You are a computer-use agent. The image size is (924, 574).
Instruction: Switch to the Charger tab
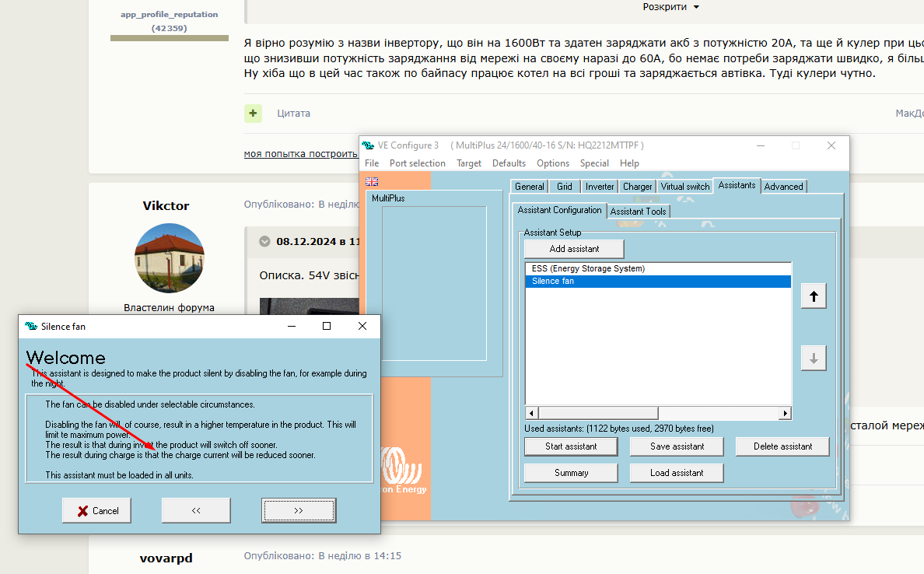point(638,186)
